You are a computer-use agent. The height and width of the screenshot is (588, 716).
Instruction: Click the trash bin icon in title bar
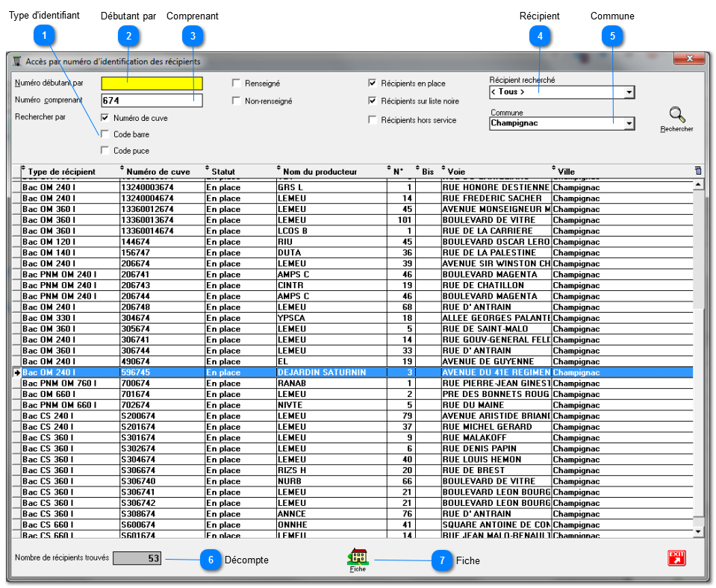pos(17,61)
